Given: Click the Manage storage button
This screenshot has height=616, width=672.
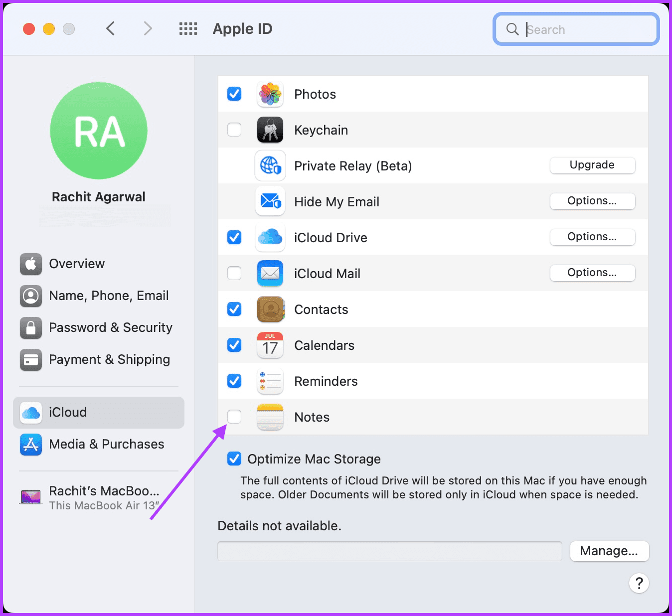Looking at the screenshot, I should (x=609, y=551).
